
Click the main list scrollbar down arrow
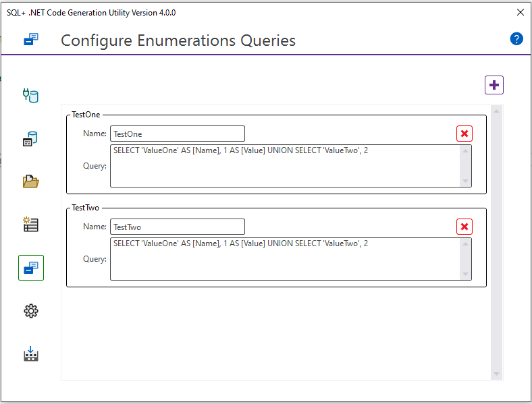point(497,374)
